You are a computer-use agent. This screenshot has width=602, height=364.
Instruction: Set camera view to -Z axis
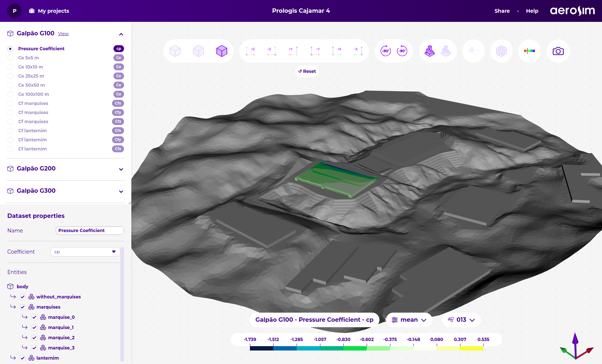click(271, 51)
